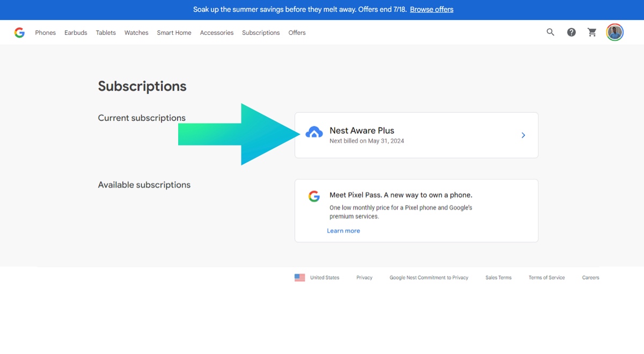The width and height of the screenshot is (644, 354).
Task: Open Google Nest Commitment to Privacy link
Action: [x=429, y=278]
